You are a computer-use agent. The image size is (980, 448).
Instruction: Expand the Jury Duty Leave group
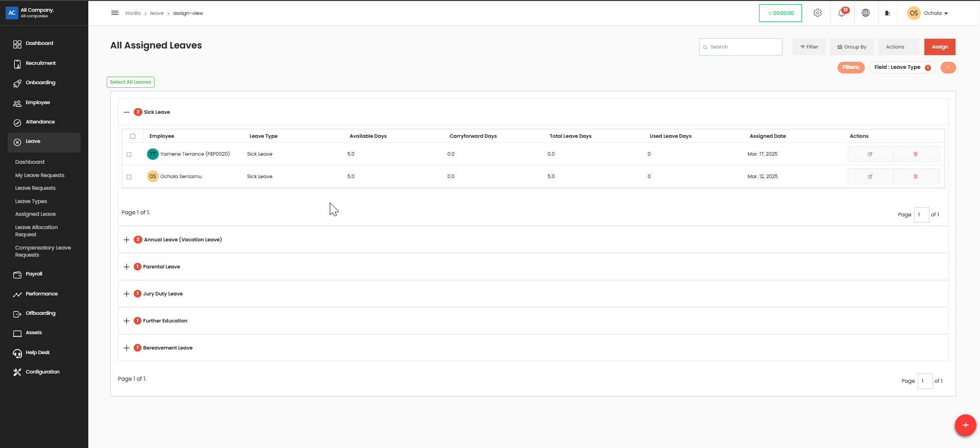[x=127, y=294]
